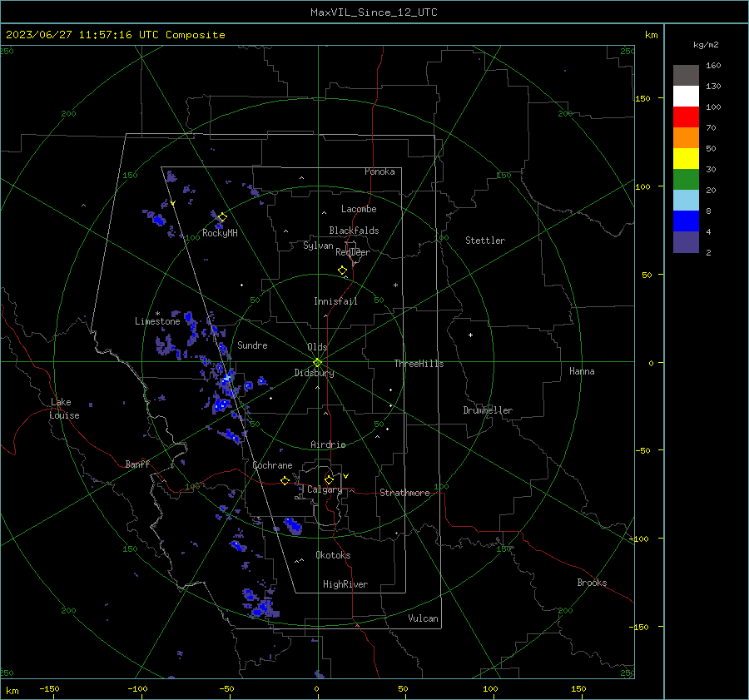Click the Ponoka city label
749x700 pixels.
pos(379,171)
